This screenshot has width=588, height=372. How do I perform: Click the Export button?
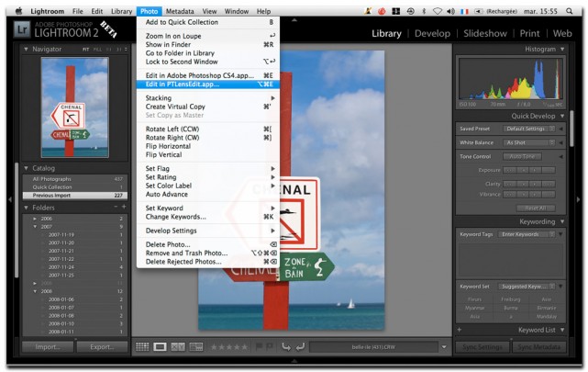(x=102, y=347)
